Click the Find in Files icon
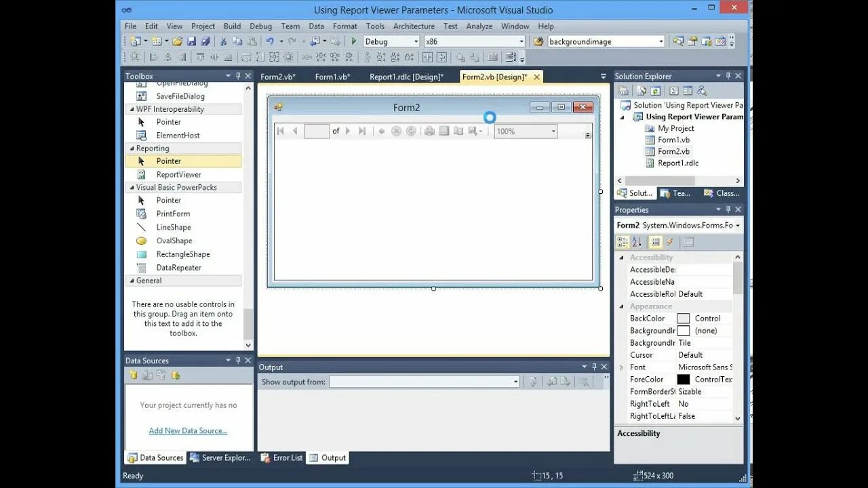This screenshot has height=488, width=868. pyautogui.click(x=538, y=41)
